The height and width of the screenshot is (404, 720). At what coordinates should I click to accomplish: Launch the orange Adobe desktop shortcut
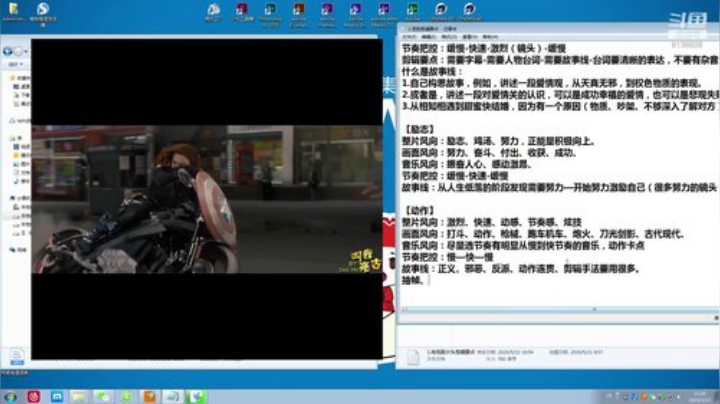pyautogui.click(x=299, y=14)
